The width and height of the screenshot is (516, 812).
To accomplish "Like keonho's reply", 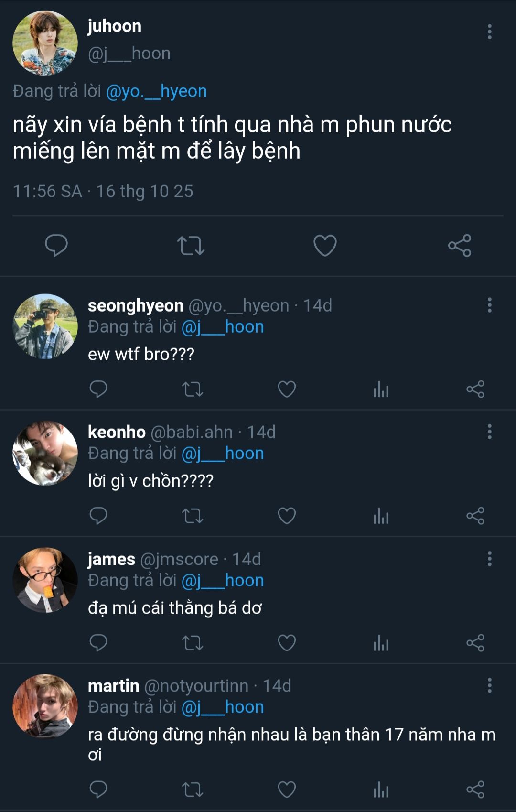I will pyautogui.click(x=287, y=516).
